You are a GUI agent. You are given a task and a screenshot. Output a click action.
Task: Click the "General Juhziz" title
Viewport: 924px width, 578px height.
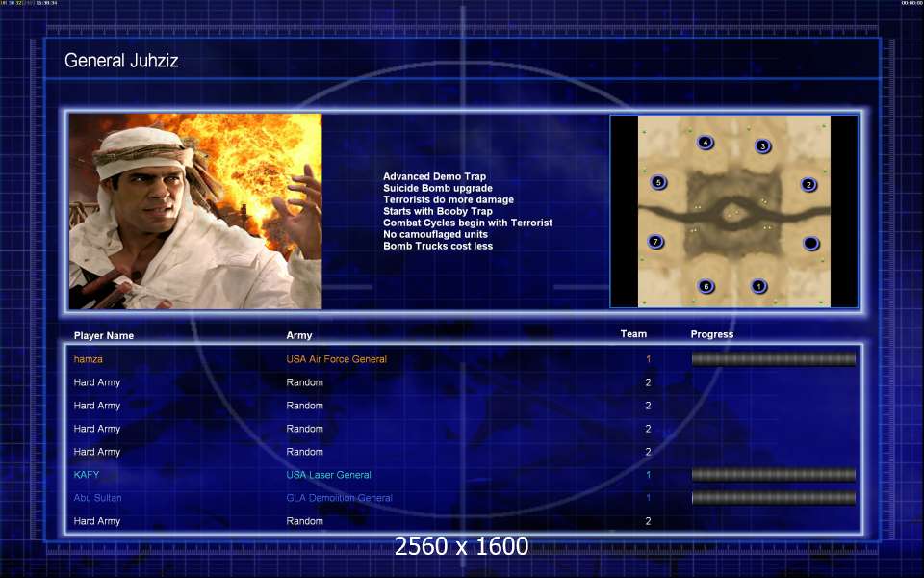tap(121, 60)
